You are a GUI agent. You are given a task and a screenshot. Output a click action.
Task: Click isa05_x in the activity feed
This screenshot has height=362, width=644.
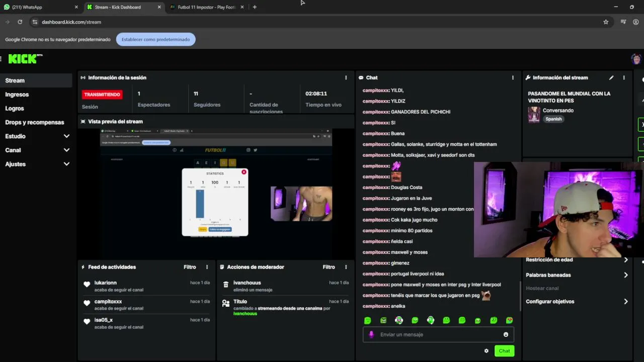pos(104,320)
